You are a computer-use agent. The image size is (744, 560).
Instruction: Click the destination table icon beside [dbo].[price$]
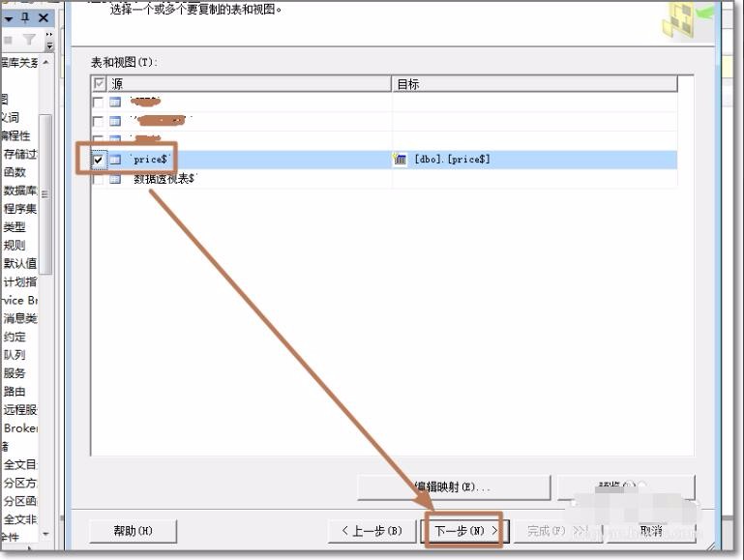(400, 160)
